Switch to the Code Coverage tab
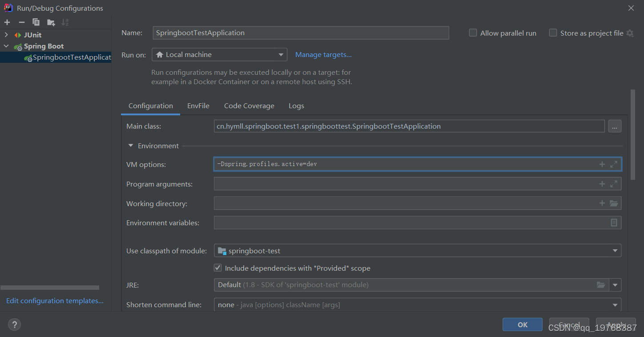The width and height of the screenshot is (644, 337). click(249, 106)
